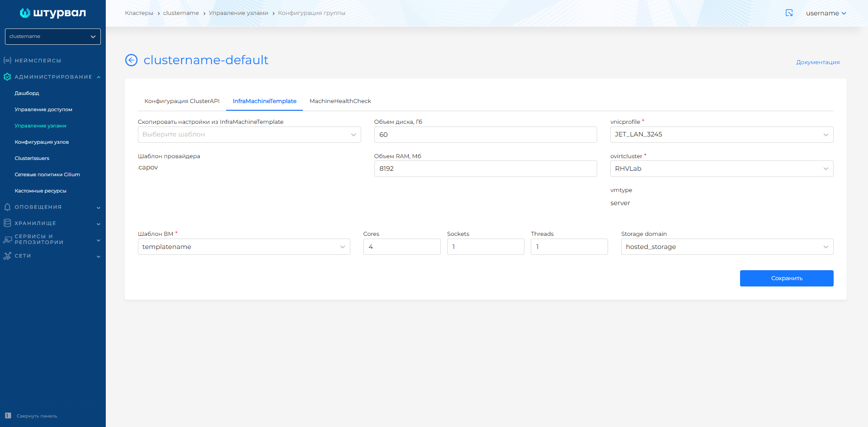This screenshot has height=427, width=868.
Task: Open Дашборд in the sidebar
Action: point(27,93)
